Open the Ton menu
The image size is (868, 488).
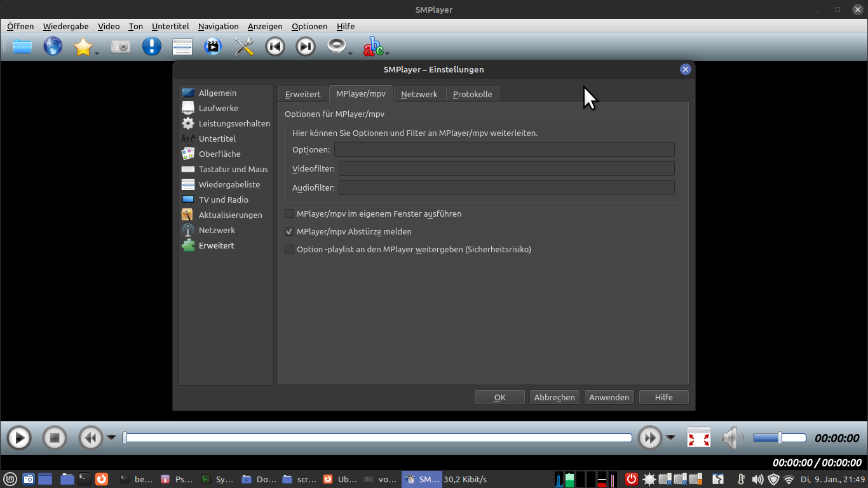point(136,26)
